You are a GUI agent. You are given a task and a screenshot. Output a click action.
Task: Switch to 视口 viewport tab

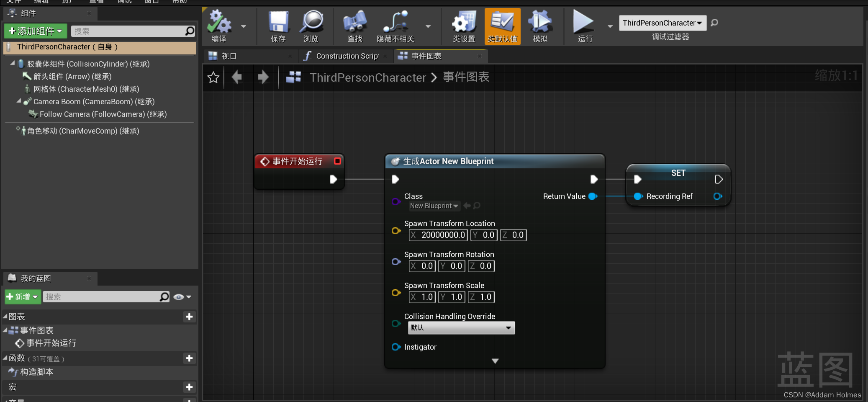pyautogui.click(x=229, y=56)
